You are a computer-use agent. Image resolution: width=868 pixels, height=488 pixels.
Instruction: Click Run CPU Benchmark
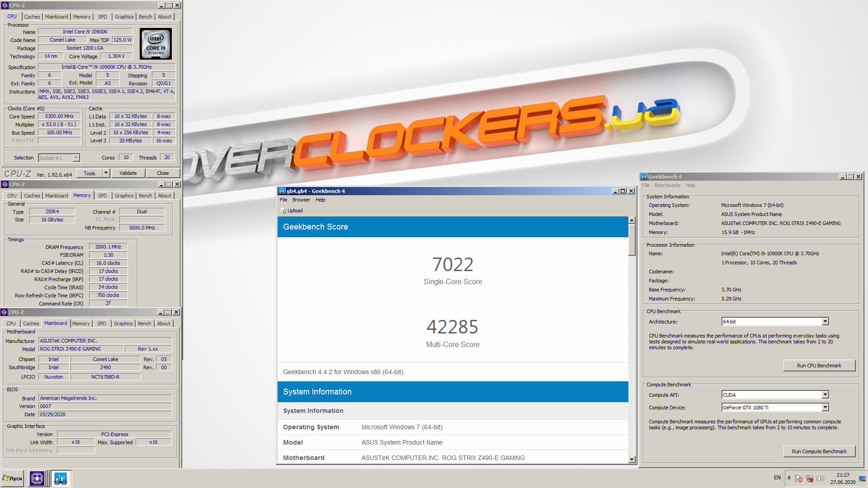coord(819,366)
